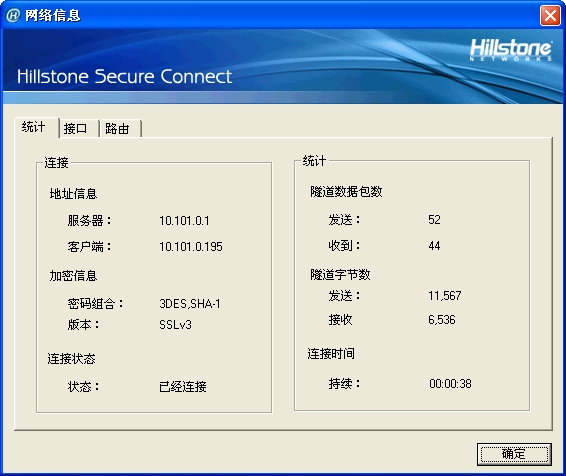Click the bytes received value 6,536
The image size is (566, 476).
click(x=441, y=320)
